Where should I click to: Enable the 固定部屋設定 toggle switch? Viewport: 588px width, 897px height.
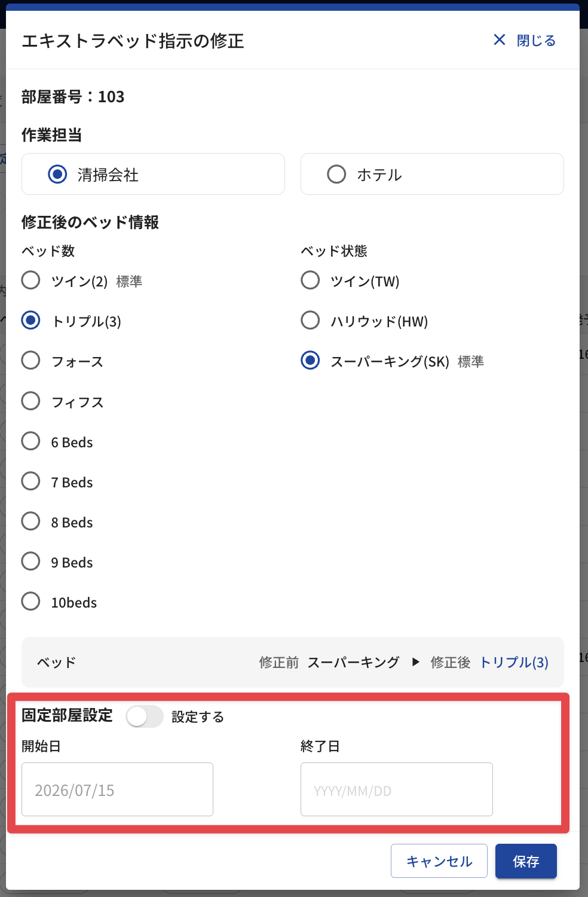145,716
